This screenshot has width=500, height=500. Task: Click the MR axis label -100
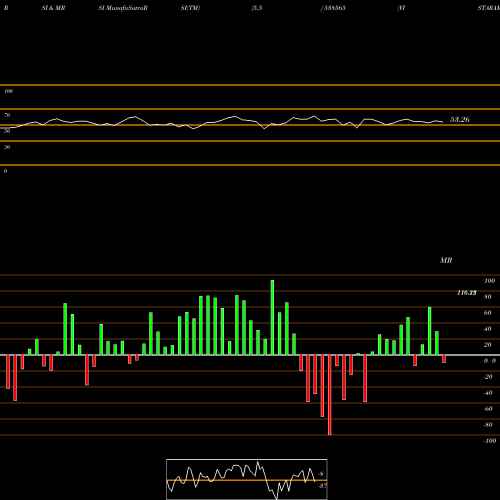pyautogui.click(x=490, y=441)
